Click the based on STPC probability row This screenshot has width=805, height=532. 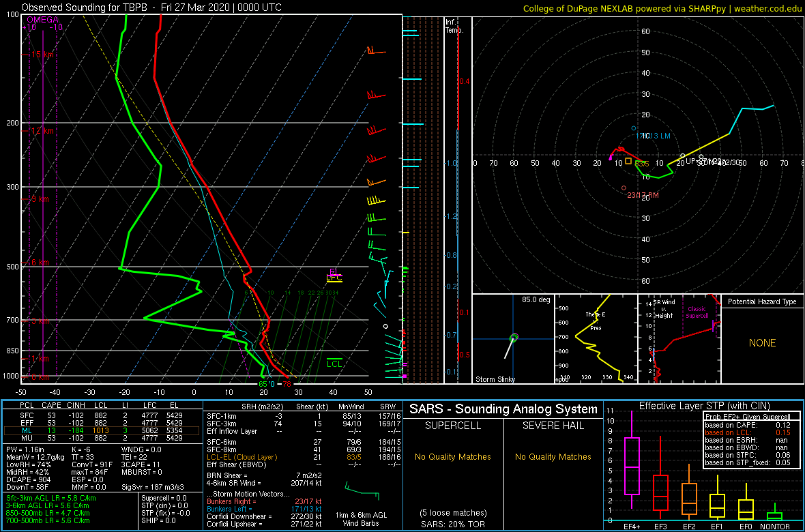pos(748,456)
